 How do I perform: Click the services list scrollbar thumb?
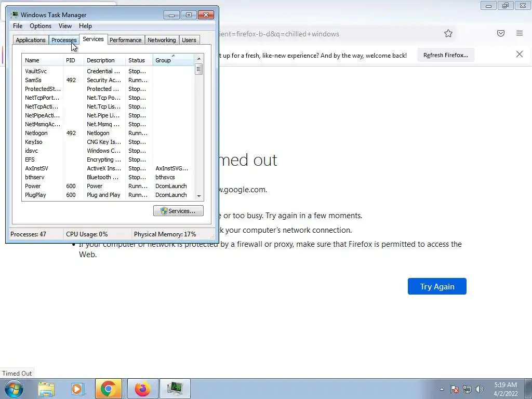pyautogui.click(x=199, y=69)
